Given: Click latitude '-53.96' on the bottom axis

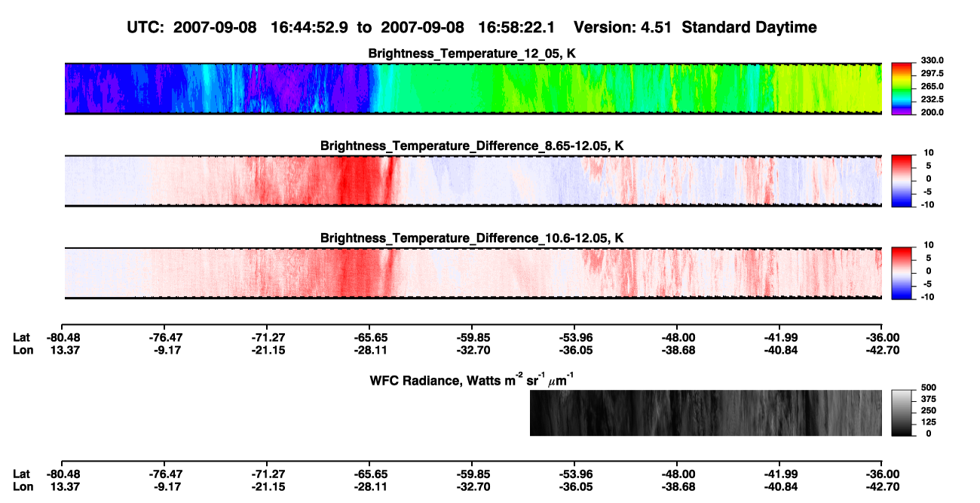Looking at the screenshot, I should coord(574,474).
